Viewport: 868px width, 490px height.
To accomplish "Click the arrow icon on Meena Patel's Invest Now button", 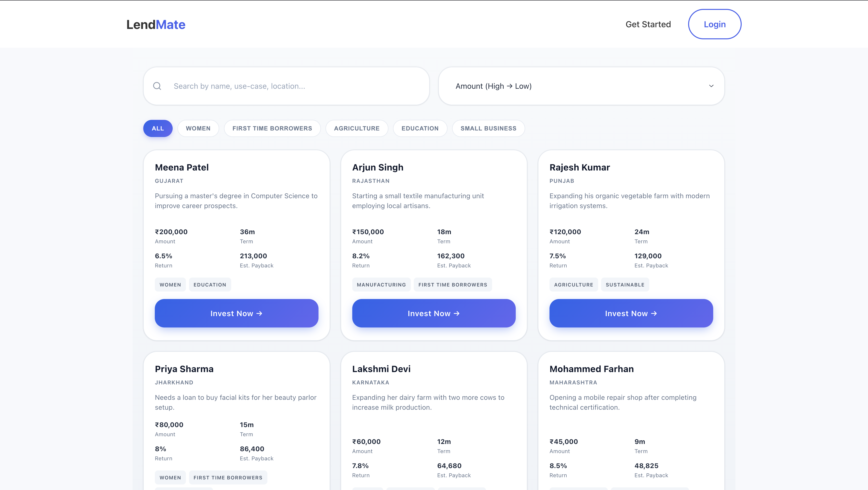I will [259, 313].
